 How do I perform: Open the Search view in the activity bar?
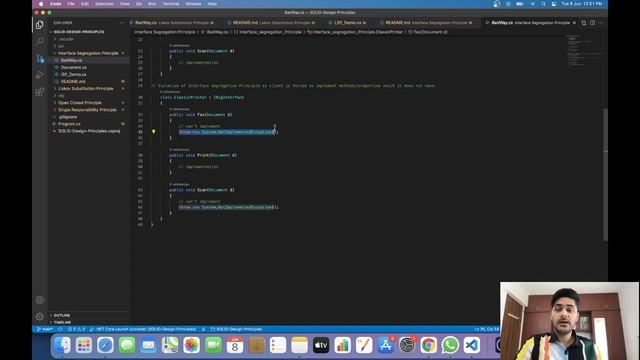click(x=40, y=41)
